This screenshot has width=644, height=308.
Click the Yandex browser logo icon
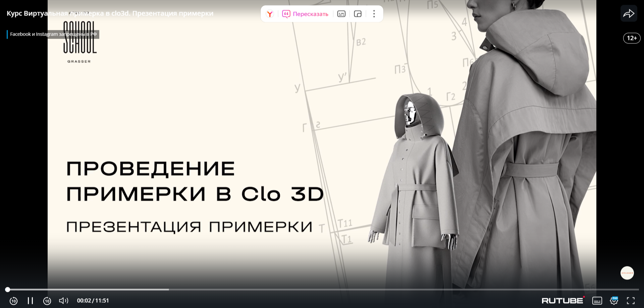(270, 14)
